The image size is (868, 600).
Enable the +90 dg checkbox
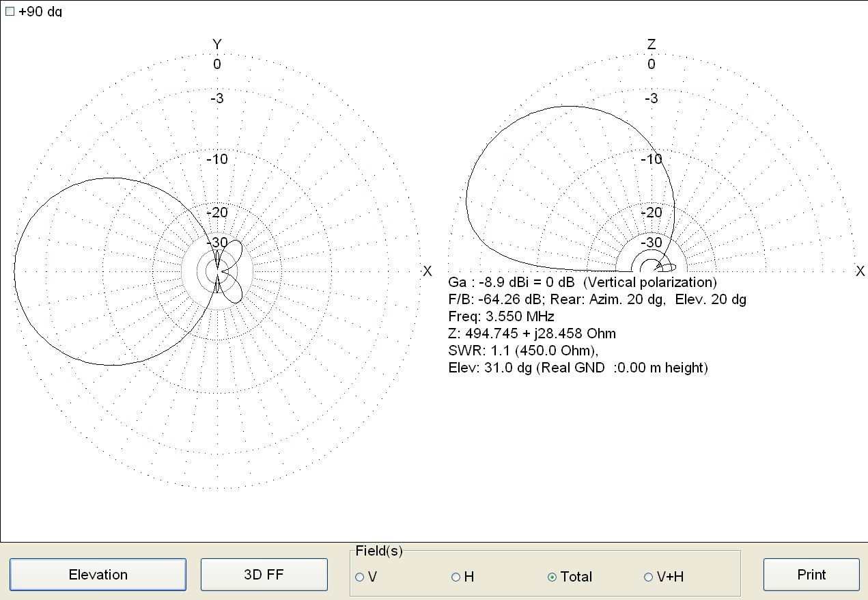[10, 12]
